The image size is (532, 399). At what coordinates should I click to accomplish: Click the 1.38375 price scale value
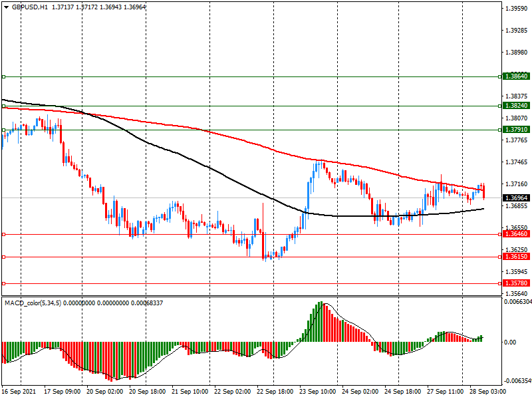tap(517, 96)
